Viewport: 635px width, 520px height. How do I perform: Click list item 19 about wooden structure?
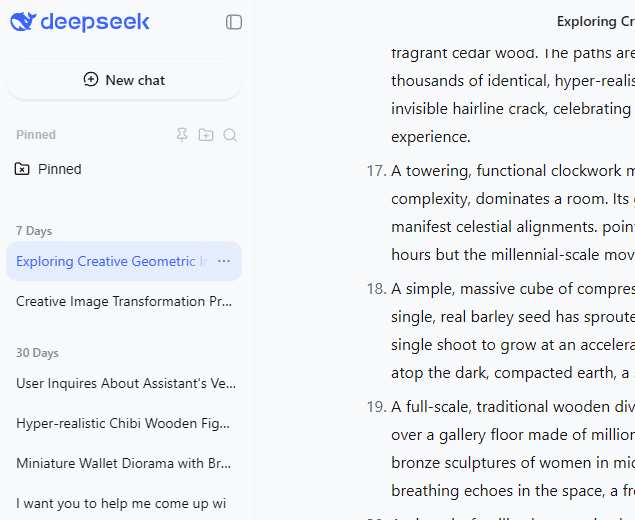(x=512, y=407)
